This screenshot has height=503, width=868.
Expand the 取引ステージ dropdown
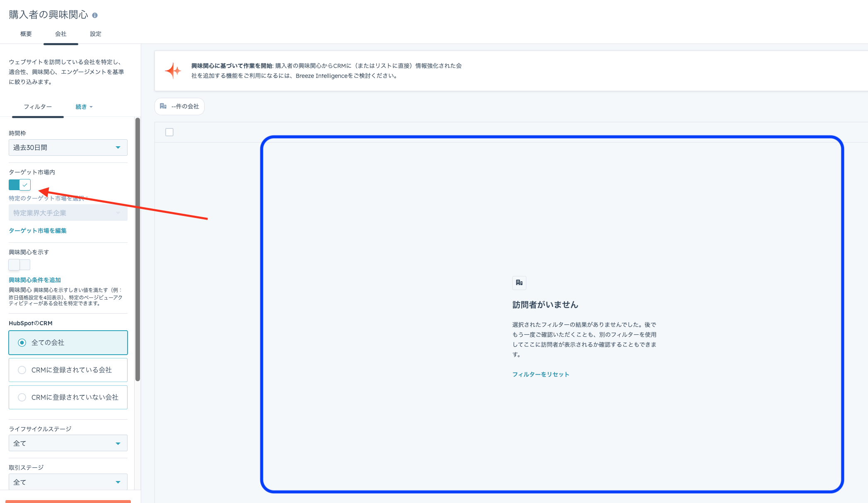68,482
